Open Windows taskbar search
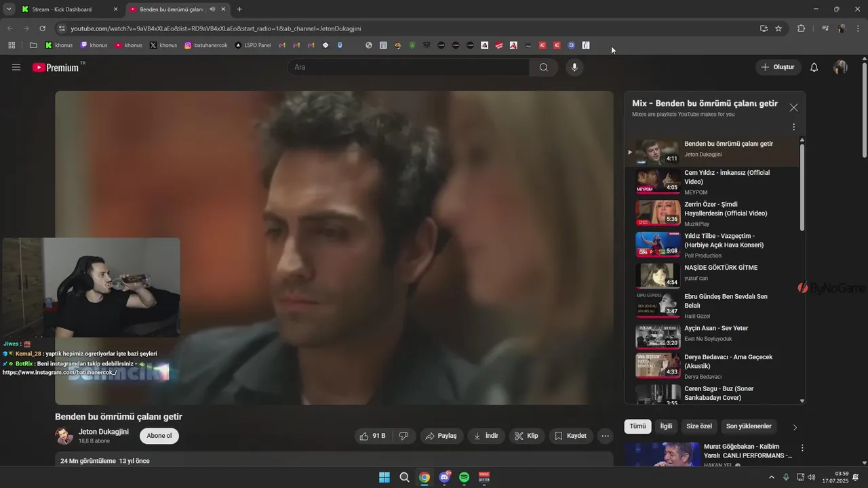Screen dimensions: 868x488 404,477
